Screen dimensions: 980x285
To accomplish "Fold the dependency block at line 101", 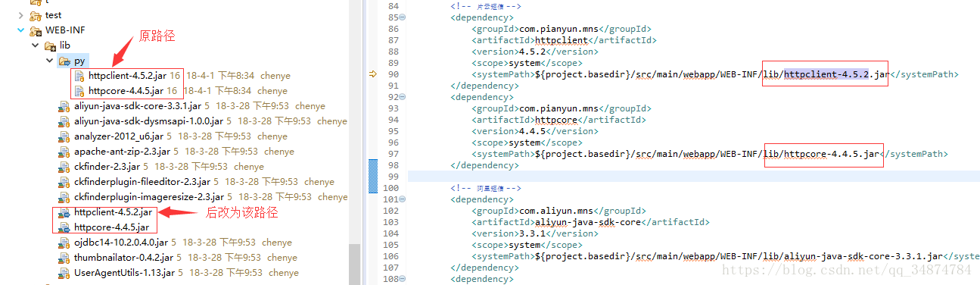I will point(402,199).
